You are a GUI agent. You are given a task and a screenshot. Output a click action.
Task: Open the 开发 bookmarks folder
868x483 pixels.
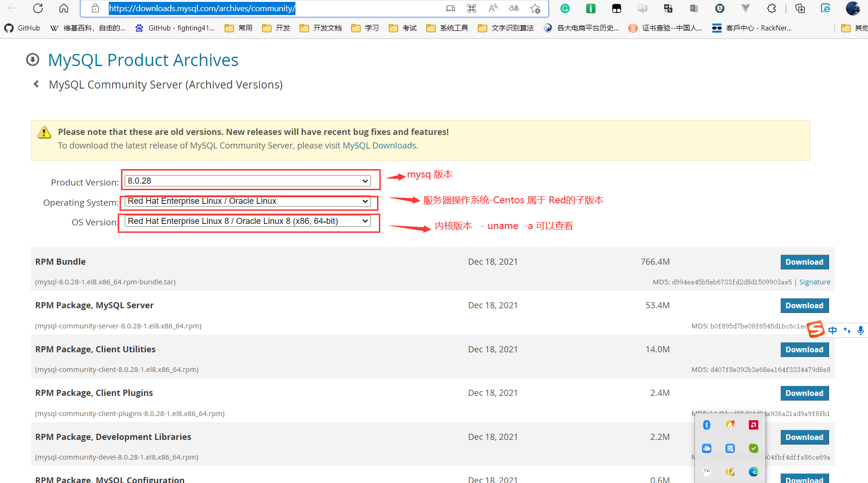tap(276, 28)
